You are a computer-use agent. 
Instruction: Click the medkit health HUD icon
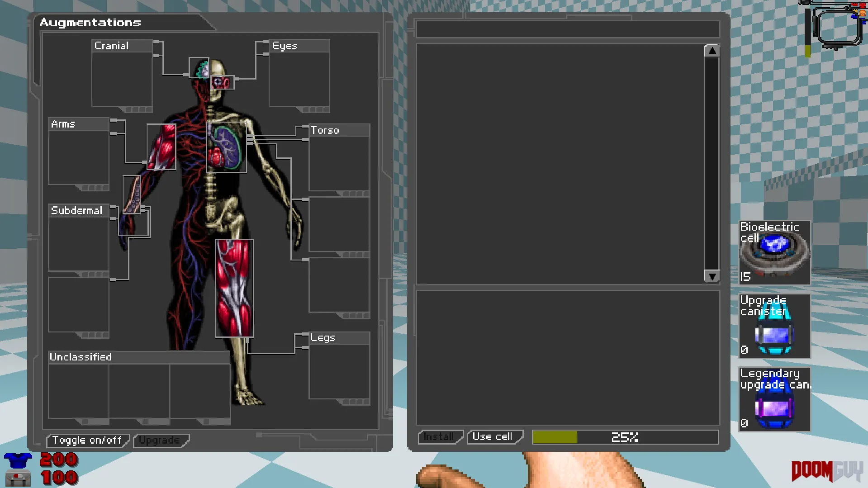(x=18, y=478)
